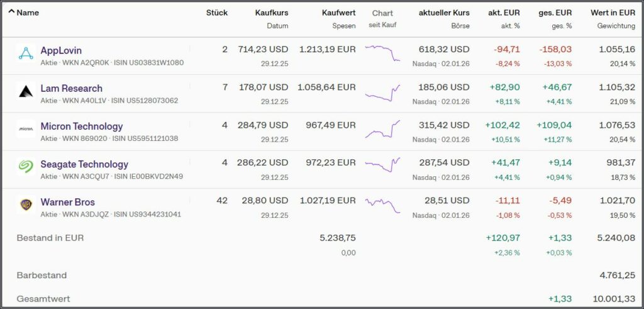Collapse the list using Name caret
The height and width of the screenshot is (309, 644).
click(x=12, y=13)
